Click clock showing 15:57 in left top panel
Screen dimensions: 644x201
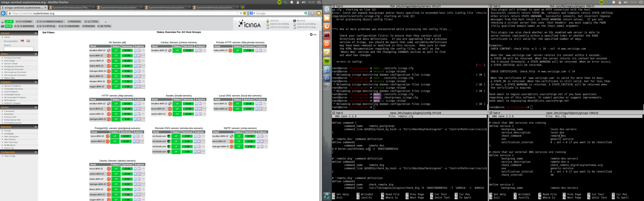(311, 2)
